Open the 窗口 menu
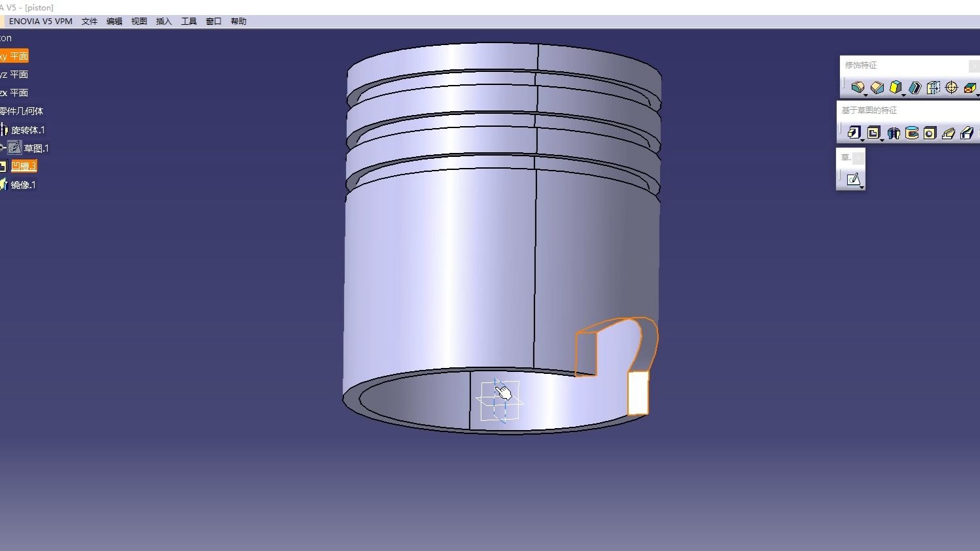 pyautogui.click(x=214, y=21)
